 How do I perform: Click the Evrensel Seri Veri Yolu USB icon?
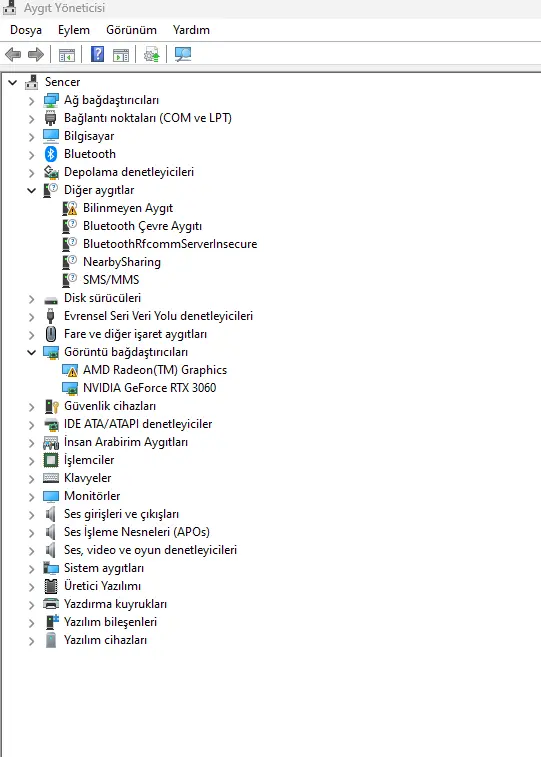click(x=51, y=316)
